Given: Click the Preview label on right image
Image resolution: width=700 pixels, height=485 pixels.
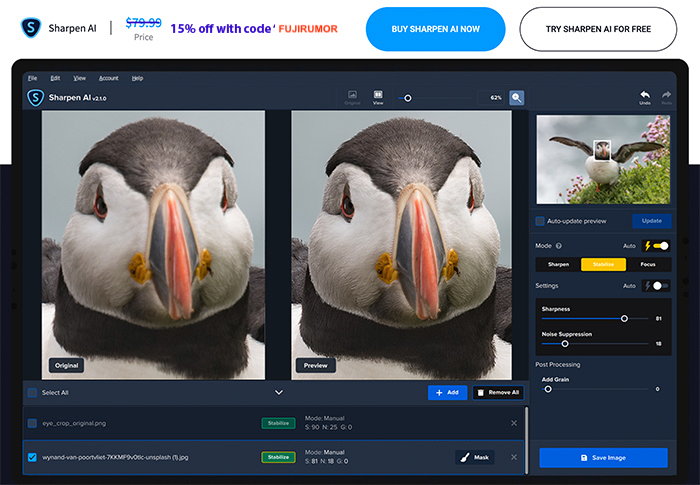Looking at the screenshot, I should (316, 365).
